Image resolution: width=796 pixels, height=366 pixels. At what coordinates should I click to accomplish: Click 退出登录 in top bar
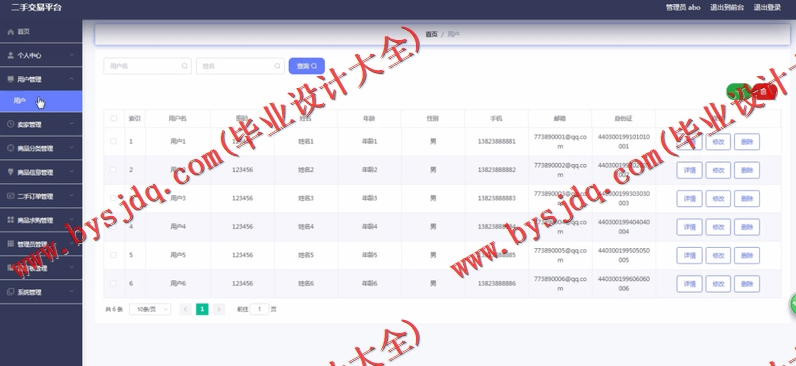[x=767, y=7]
